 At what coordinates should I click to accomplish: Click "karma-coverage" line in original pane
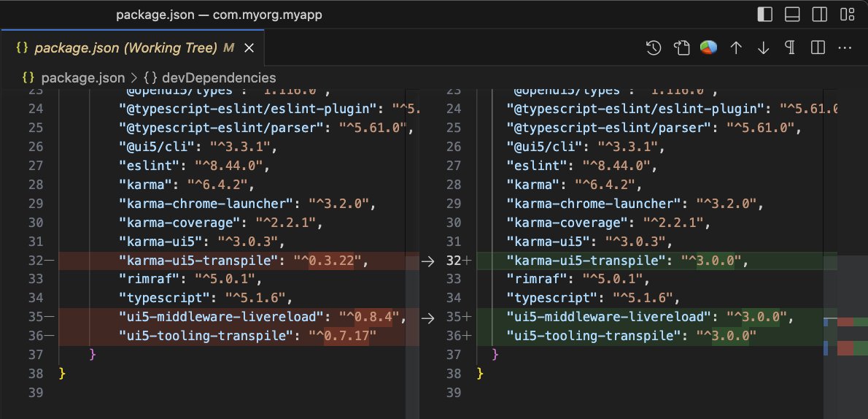[220, 223]
